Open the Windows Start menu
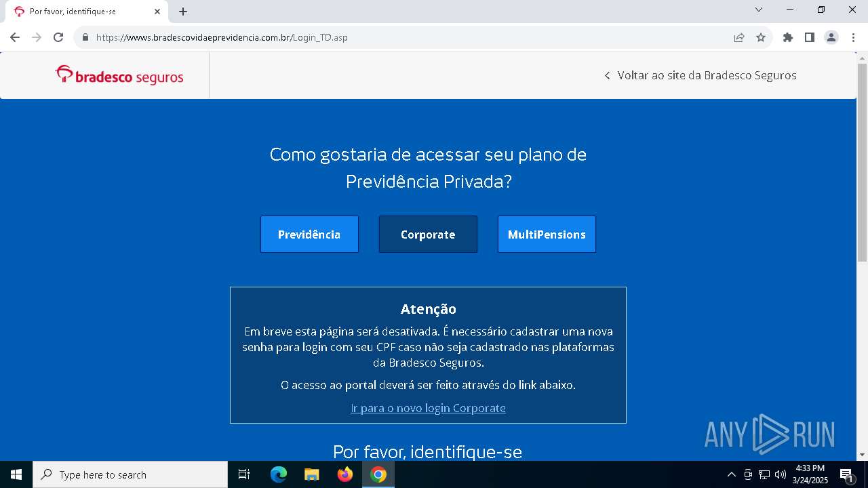The width and height of the screenshot is (868, 488). coord(16,474)
